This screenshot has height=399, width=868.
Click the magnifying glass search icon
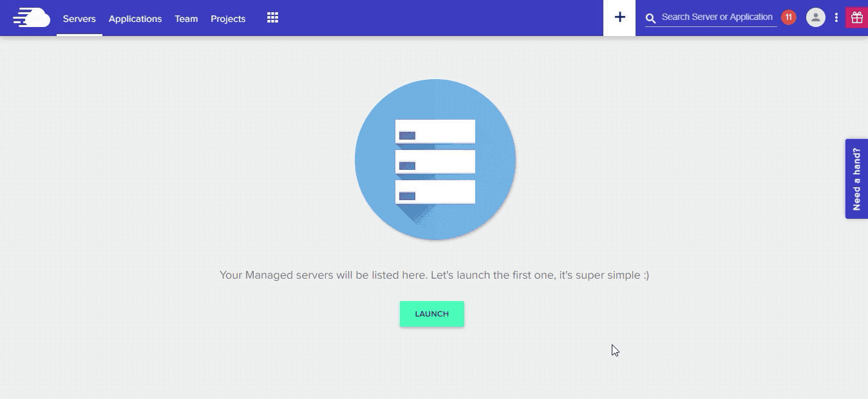coord(651,18)
